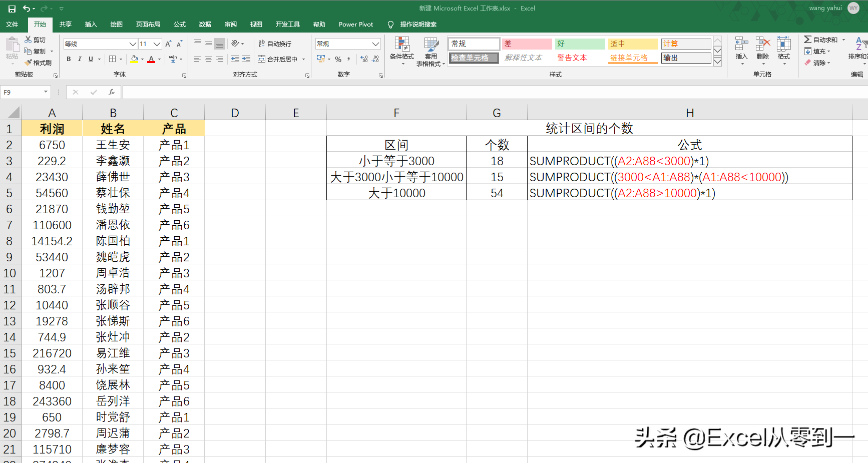Click the Phonetic Guide (wén) icon
This screenshot has width=868, height=463.
coord(173,59)
